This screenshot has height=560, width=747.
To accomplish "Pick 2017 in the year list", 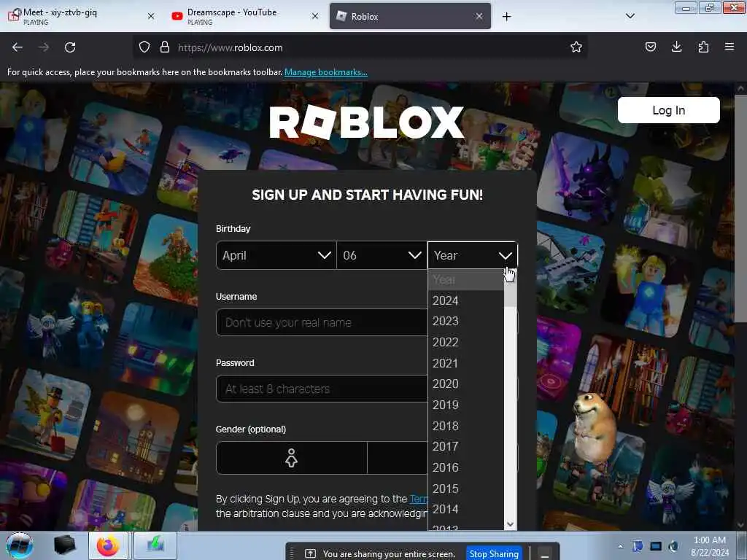I will click(x=465, y=447).
